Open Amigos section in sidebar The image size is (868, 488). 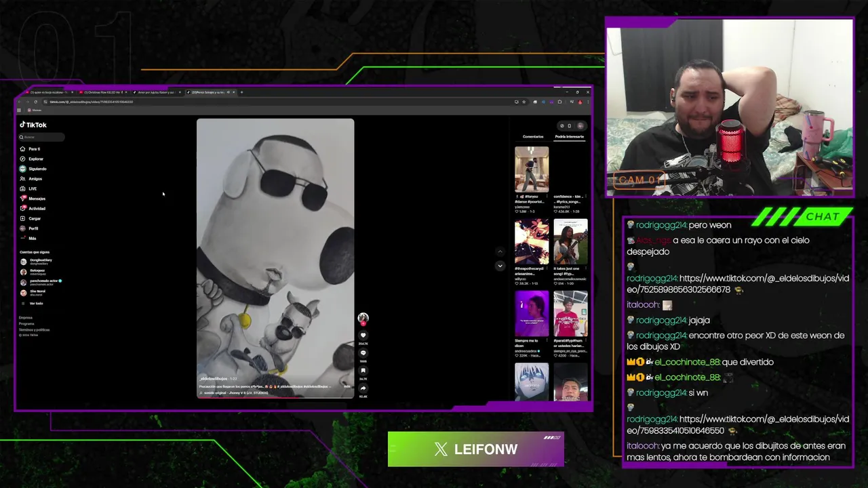31,178
